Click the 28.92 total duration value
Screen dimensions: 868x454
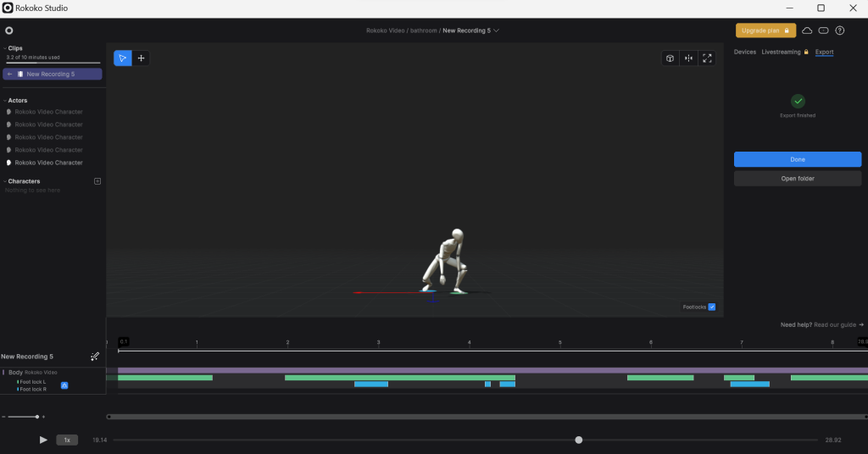point(833,440)
